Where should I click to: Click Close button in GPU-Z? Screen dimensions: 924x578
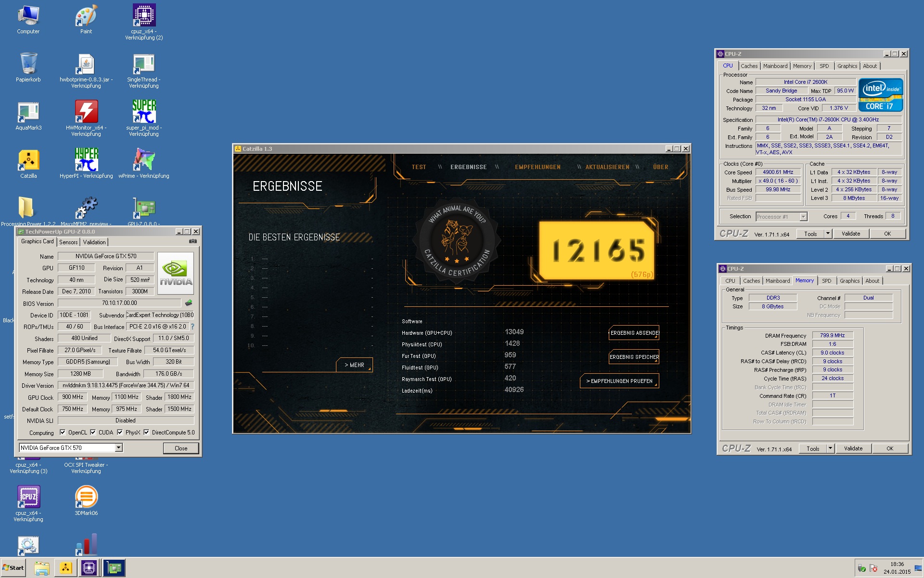pyautogui.click(x=181, y=448)
